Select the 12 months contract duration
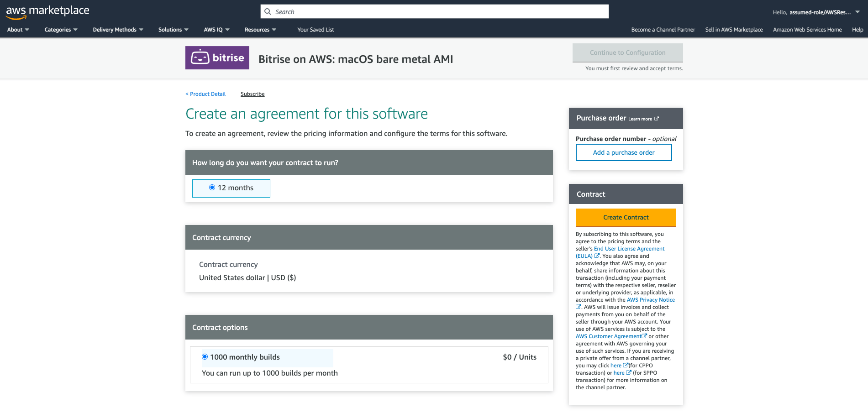The image size is (868, 413). coord(212,188)
